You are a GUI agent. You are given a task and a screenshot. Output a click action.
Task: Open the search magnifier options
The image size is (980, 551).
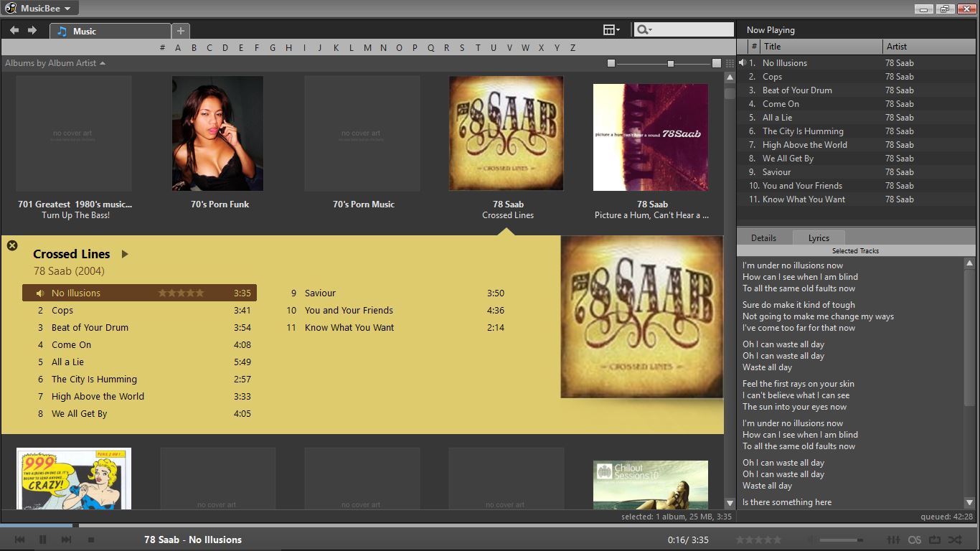coord(643,29)
